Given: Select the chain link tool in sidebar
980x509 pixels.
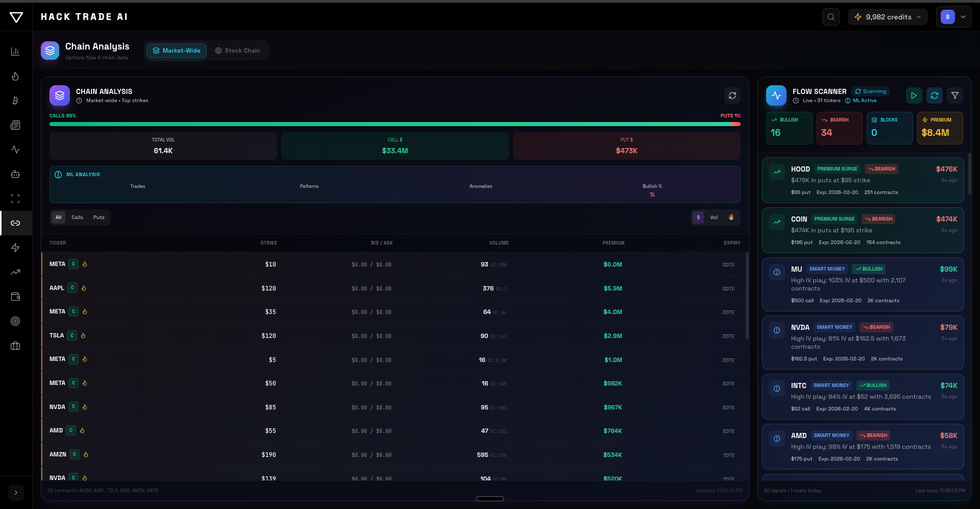Looking at the screenshot, I should [15, 223].
